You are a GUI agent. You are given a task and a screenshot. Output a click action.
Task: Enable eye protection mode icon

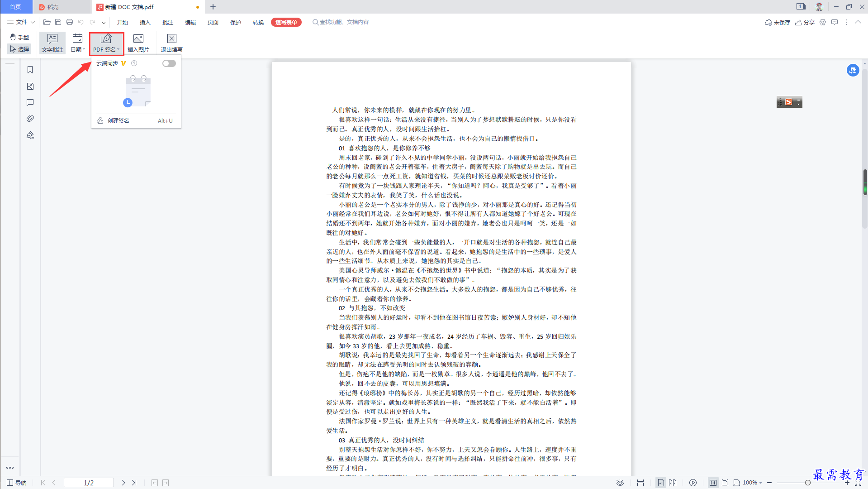(620, 483)
